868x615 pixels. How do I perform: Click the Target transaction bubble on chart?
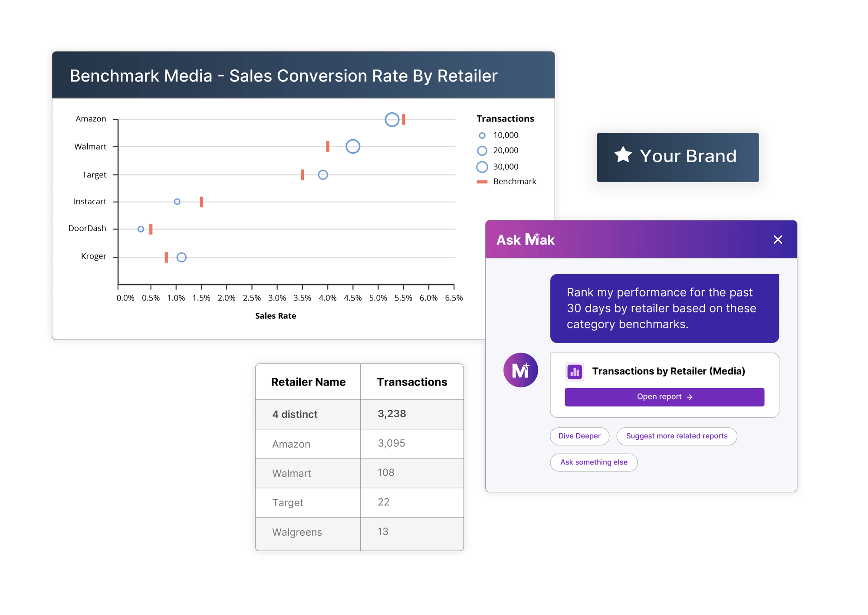coord(323,175)
